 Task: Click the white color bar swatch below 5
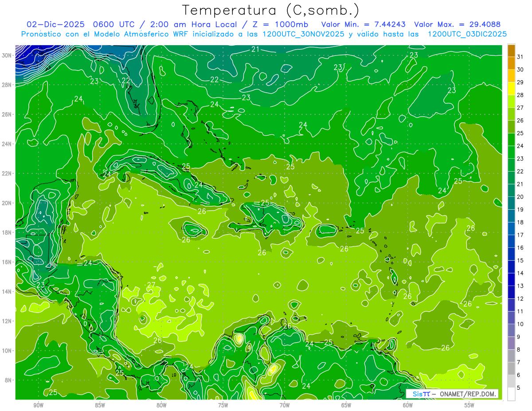(511, 394)
